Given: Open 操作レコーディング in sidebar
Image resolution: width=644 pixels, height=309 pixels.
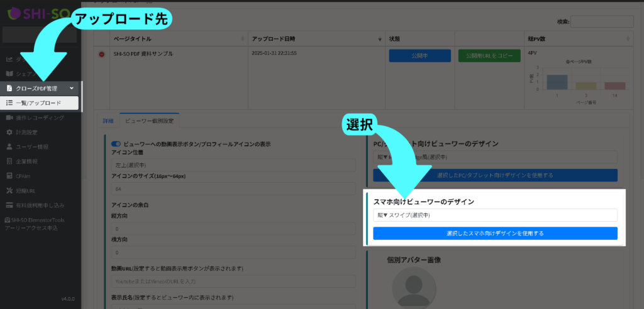Looking at the screenshot, I should 40,118.
